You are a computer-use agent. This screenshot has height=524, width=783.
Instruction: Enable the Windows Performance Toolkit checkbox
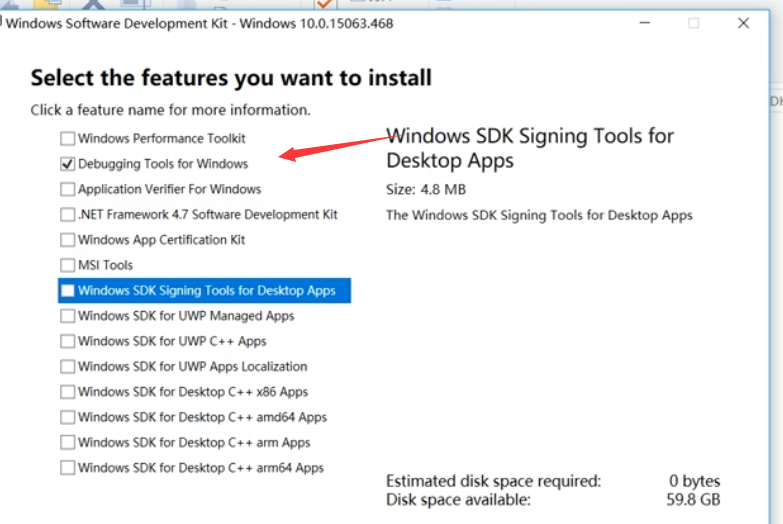pos(67,138)
